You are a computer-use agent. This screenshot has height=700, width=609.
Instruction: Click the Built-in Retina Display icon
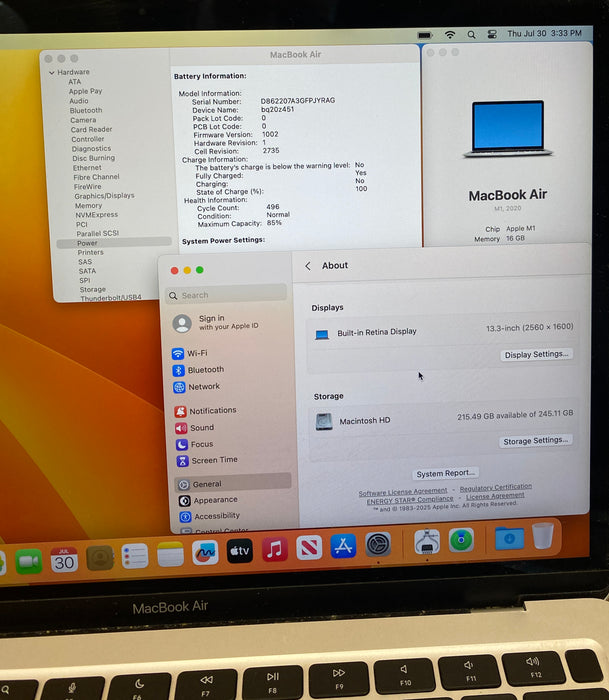[x=321, y=334]
